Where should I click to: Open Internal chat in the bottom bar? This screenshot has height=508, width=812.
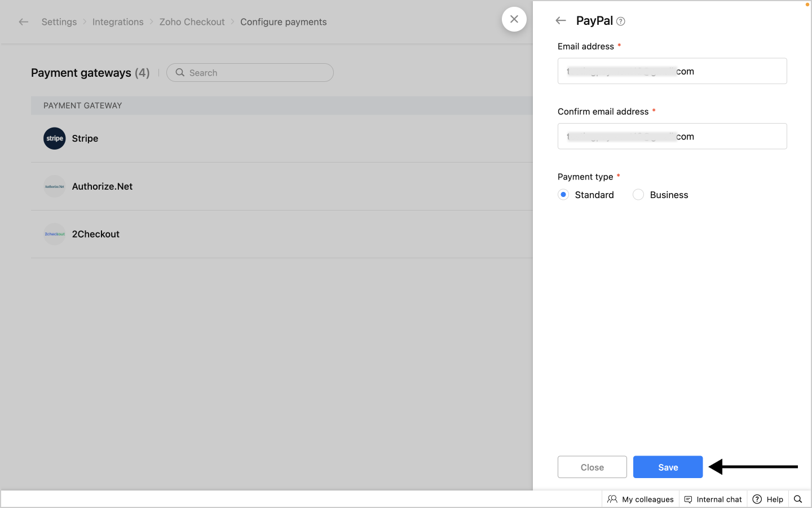click(x=713, y=499)
